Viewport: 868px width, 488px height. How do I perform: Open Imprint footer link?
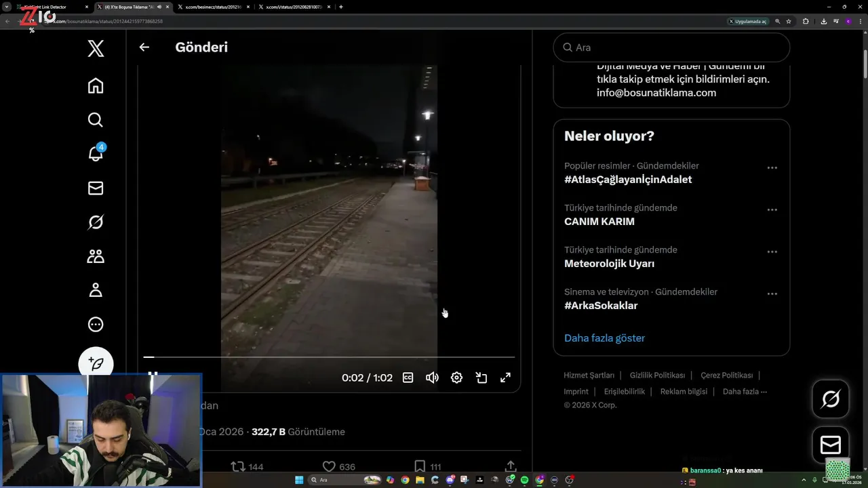coord(576,391)
